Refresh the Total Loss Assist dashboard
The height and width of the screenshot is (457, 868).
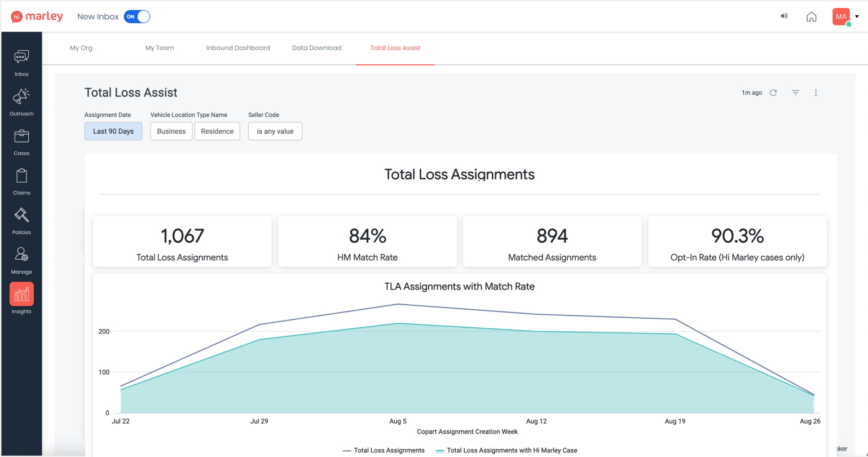pyautogui.click(x=773, y=93)
